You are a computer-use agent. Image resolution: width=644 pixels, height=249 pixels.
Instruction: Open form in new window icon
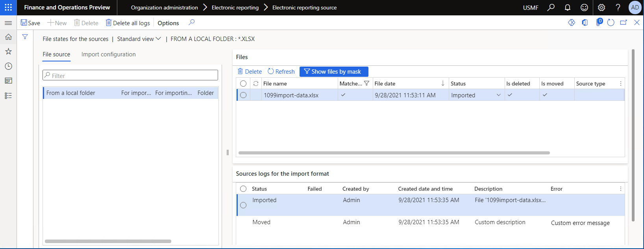tap(624, 22)
